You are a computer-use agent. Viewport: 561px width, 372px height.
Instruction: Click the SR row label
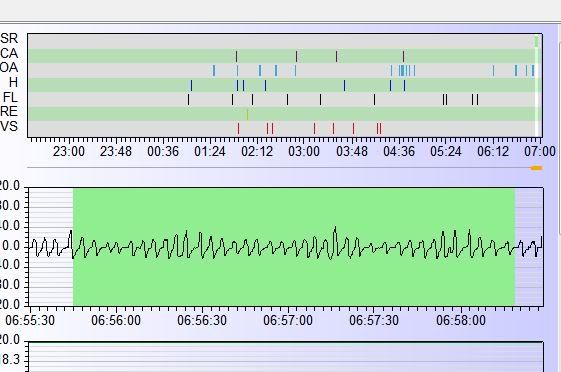[9, 38]
